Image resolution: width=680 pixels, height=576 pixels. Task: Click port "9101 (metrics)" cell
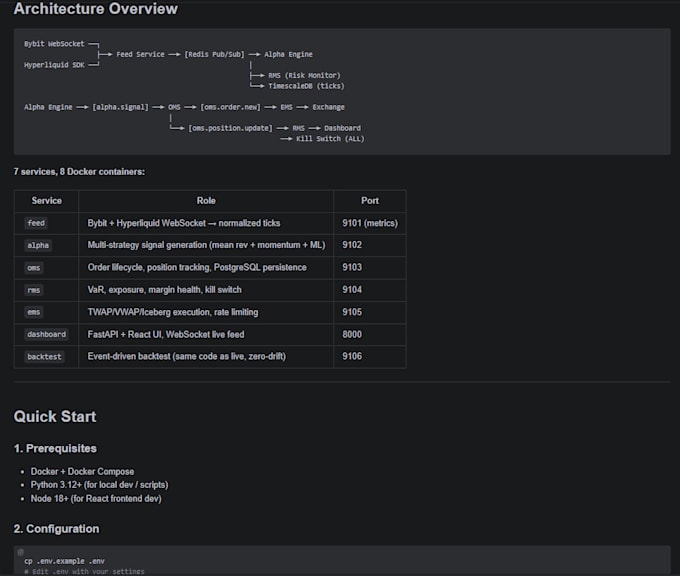(370, 223)
